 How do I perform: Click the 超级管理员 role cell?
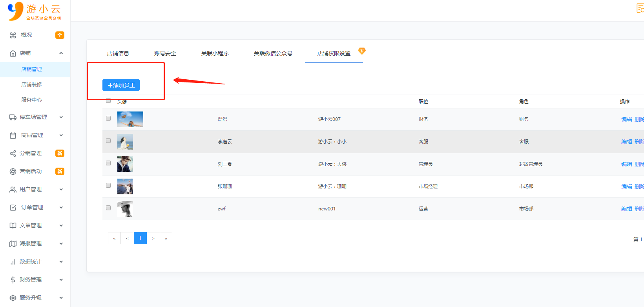click(531, 164)
